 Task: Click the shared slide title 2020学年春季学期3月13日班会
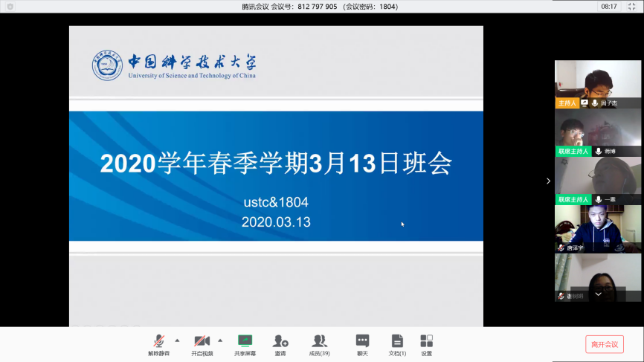point(276,164)
